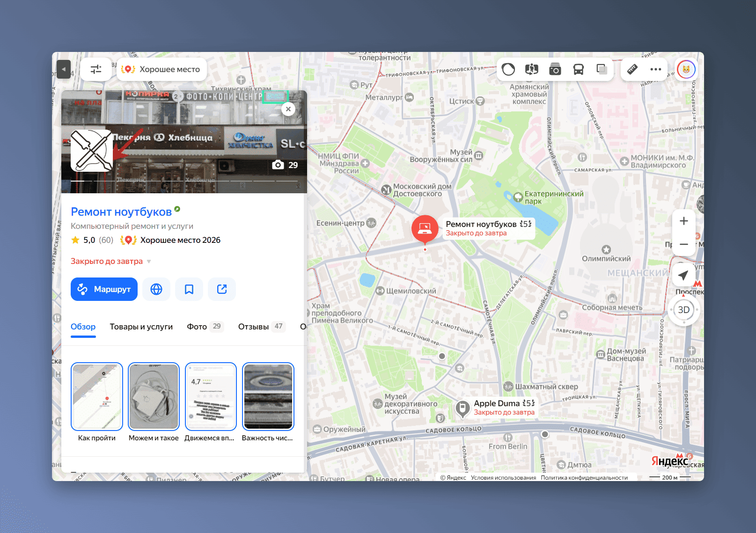Select the 'Хорошее место' filter chip
Viewport: 756px width, 533px height.
[x=161, y=69]
